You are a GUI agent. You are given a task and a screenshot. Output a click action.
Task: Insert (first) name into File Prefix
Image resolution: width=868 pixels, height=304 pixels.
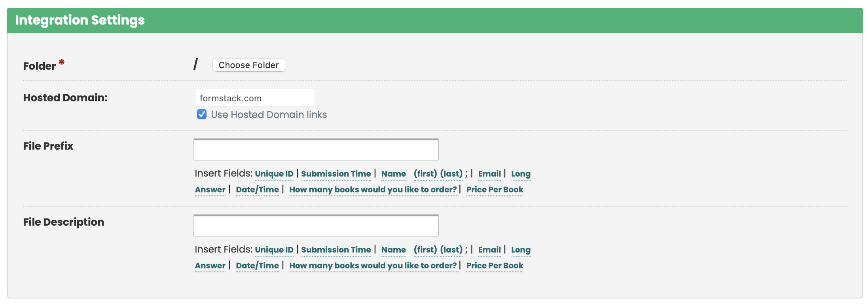click(x=425, y=174)
